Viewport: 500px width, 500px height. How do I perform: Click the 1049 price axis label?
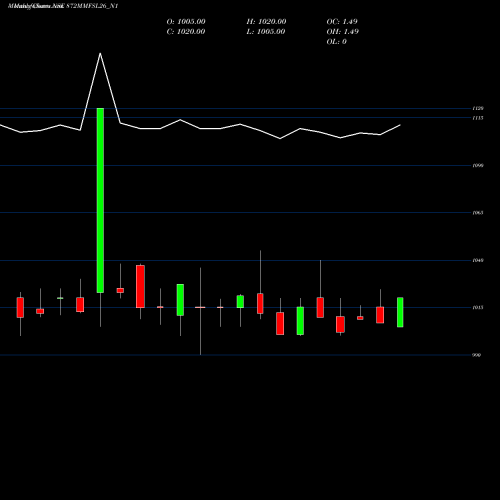click(x=478, y=260)
